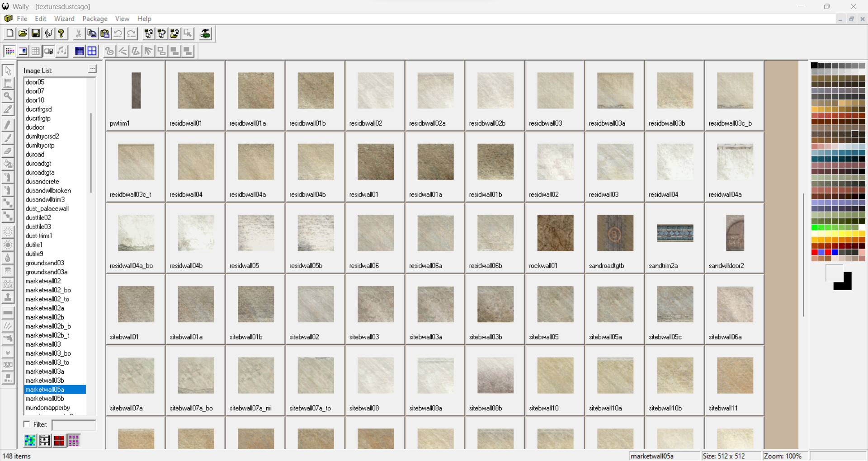Save the current package

click(35, 33)
